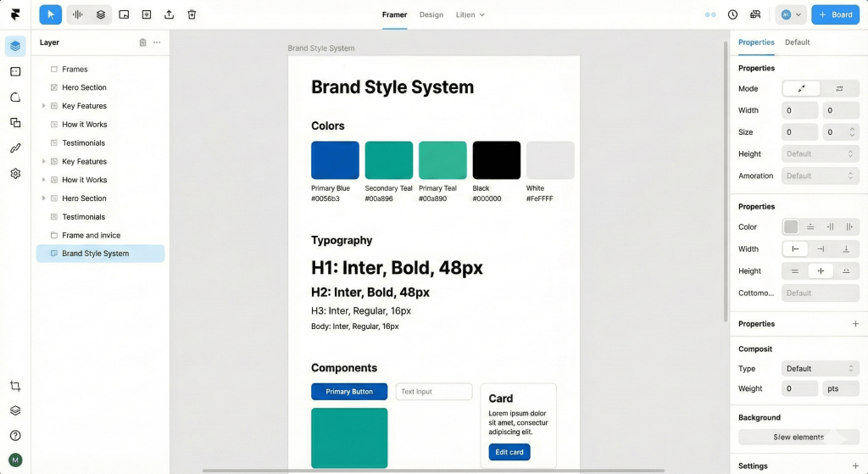Viewport: 868px width, 474px height.
Task: Open the link icon in left sidebar
Action: pyautogui.click(x=15, y=148)
